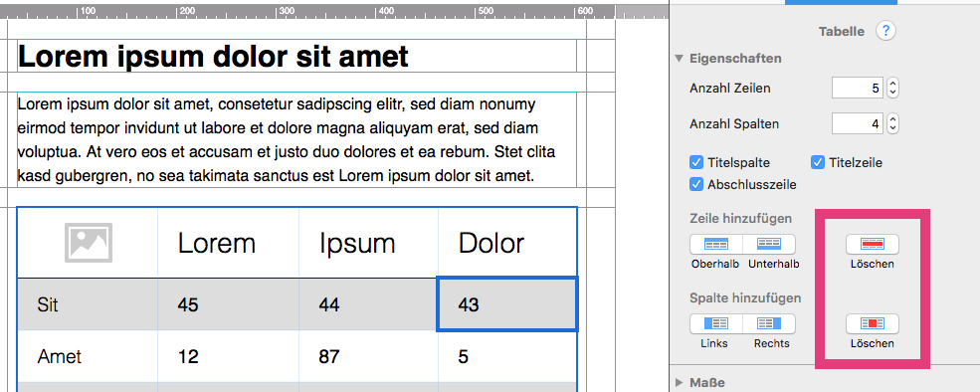The image size is (980, 392).
Task: Uncheck the Abschlusszeile checkbox
Action: click(696, 184)
